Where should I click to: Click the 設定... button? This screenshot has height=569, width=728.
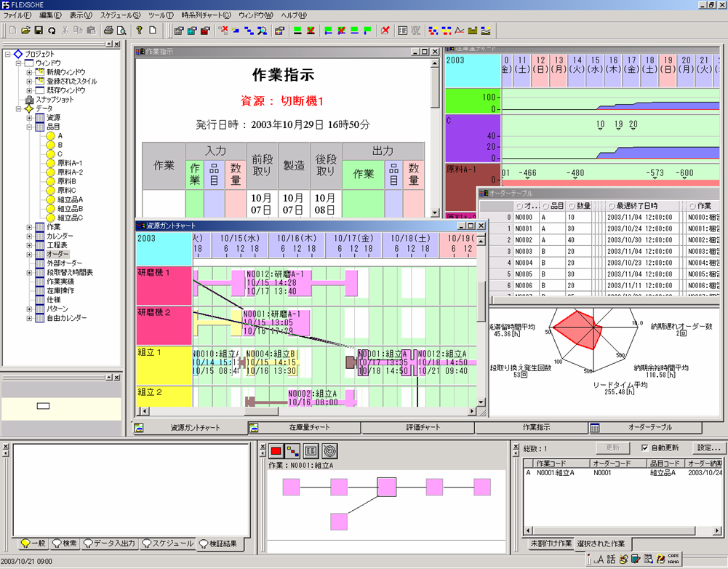[708, 448]
